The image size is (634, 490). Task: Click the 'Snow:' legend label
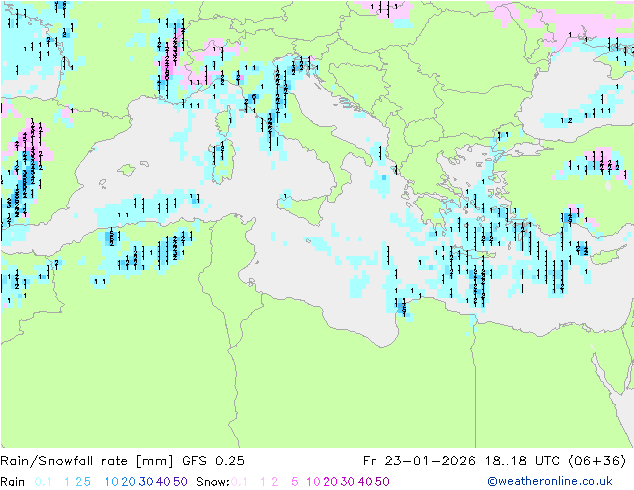pyautogui.click(x=213, y=482)
